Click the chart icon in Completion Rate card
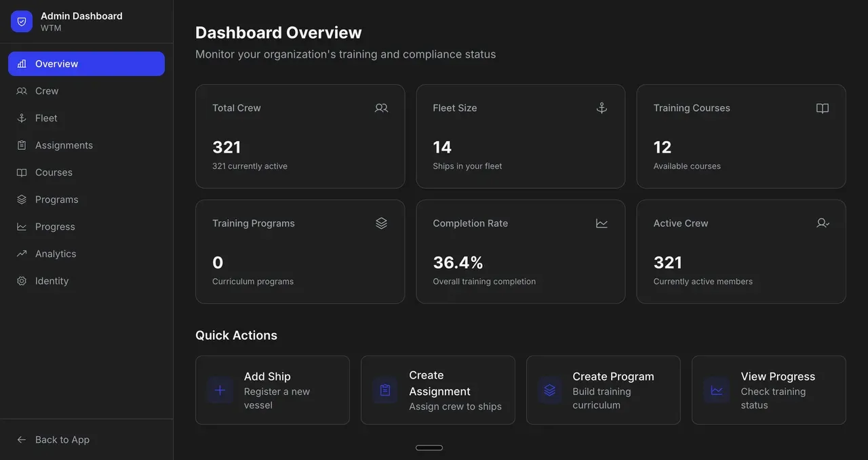Image resolution: width=868 pixels, height=460 pixels. 601,223
